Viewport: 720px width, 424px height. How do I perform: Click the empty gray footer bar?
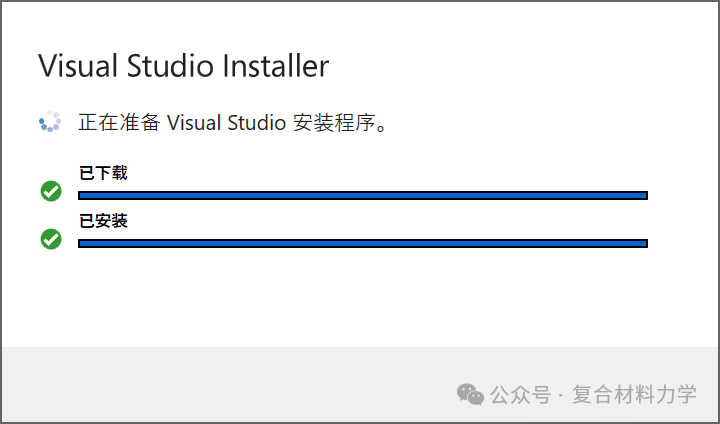coord(230,384)
